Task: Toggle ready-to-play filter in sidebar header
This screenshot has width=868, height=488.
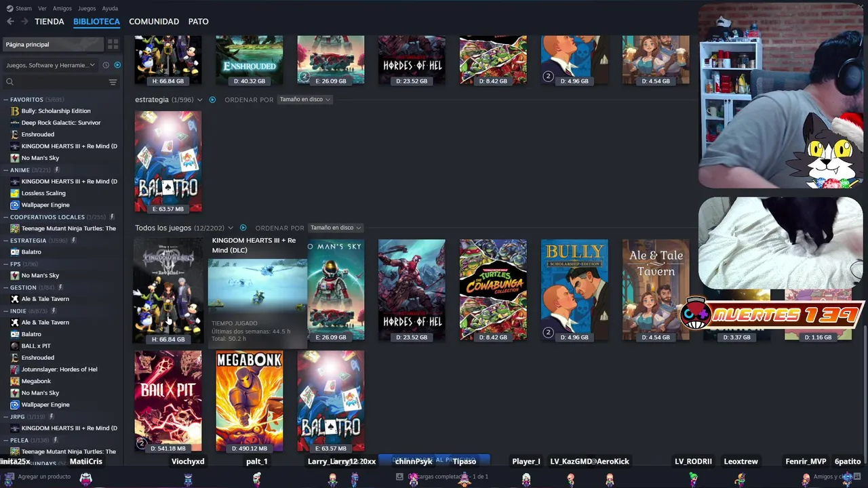Action: point(117,65)
